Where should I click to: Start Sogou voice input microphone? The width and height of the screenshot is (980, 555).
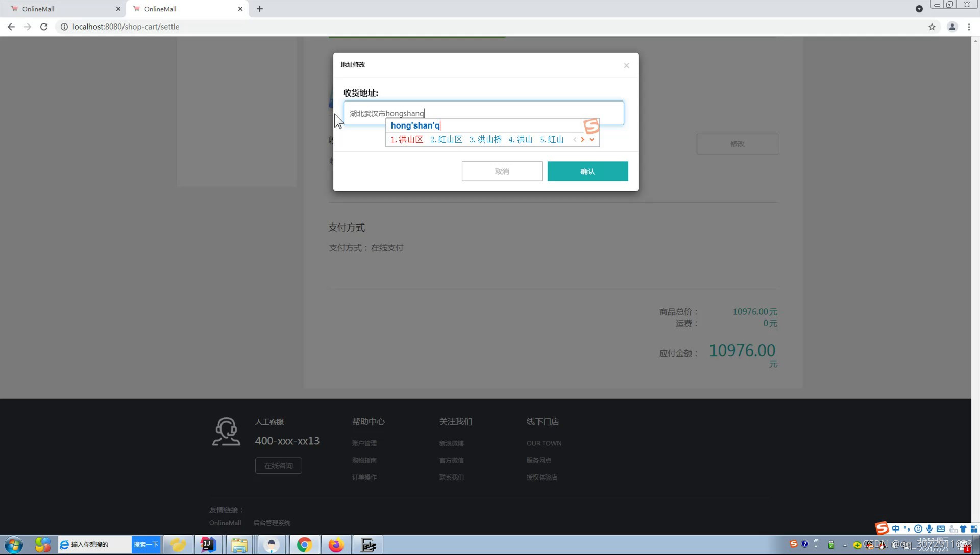[929, 529]
